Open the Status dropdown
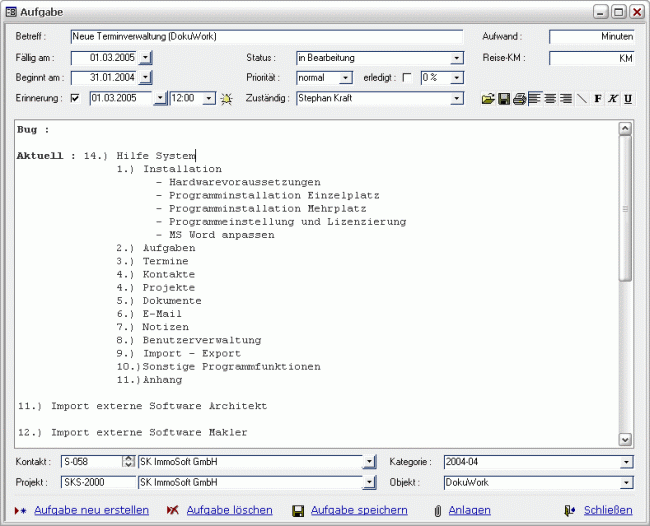Viewport: 650px width, 526px height. tap(457, 58)
